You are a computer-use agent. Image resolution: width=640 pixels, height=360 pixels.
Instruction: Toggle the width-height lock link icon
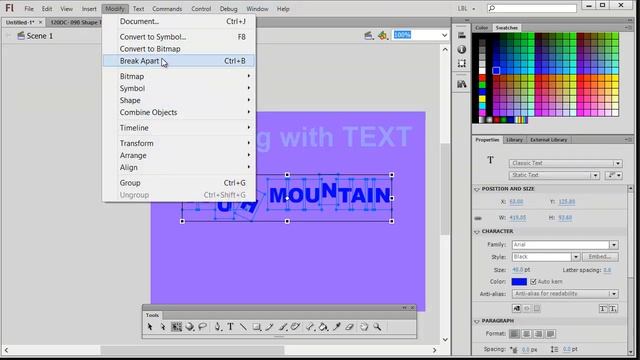coord(478,218)
